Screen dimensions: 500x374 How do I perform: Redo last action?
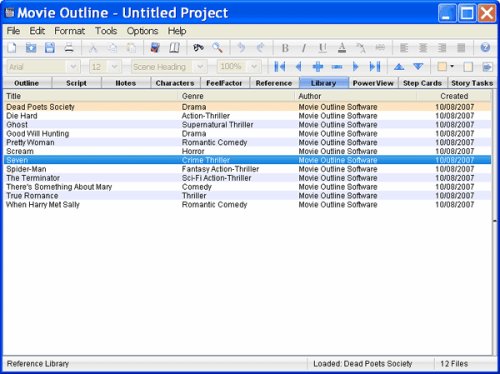(x=260, y=48)
